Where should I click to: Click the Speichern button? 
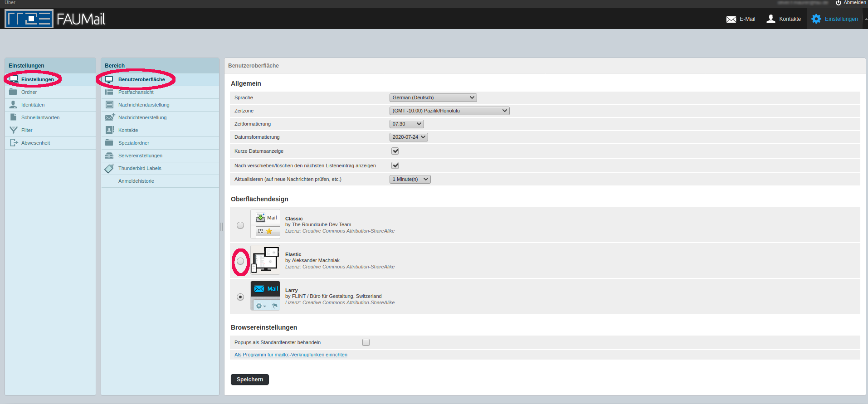[249, 380]
